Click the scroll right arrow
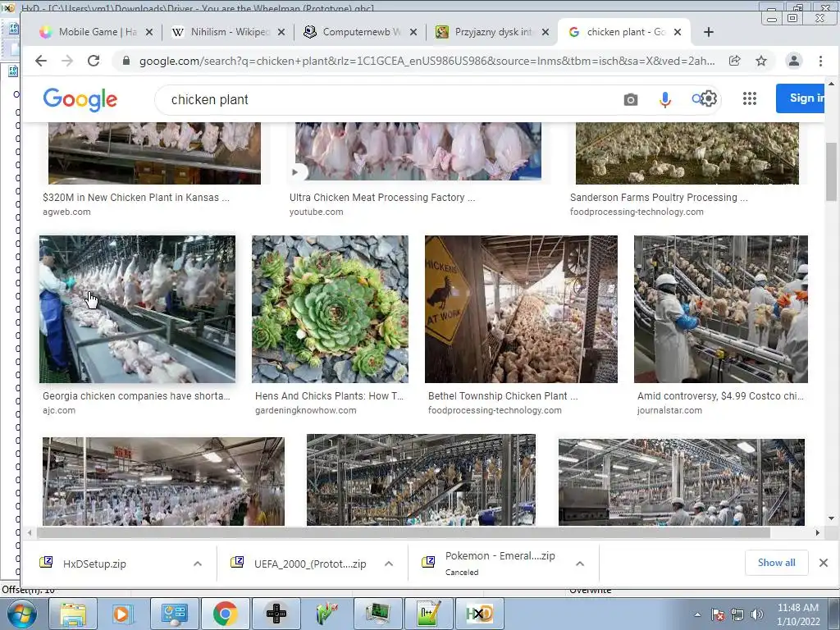Screen dimensions: 840x630 818,532
